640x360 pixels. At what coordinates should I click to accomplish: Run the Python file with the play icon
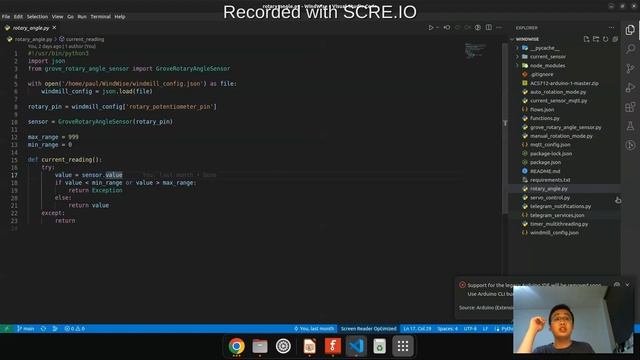point(430,27)
